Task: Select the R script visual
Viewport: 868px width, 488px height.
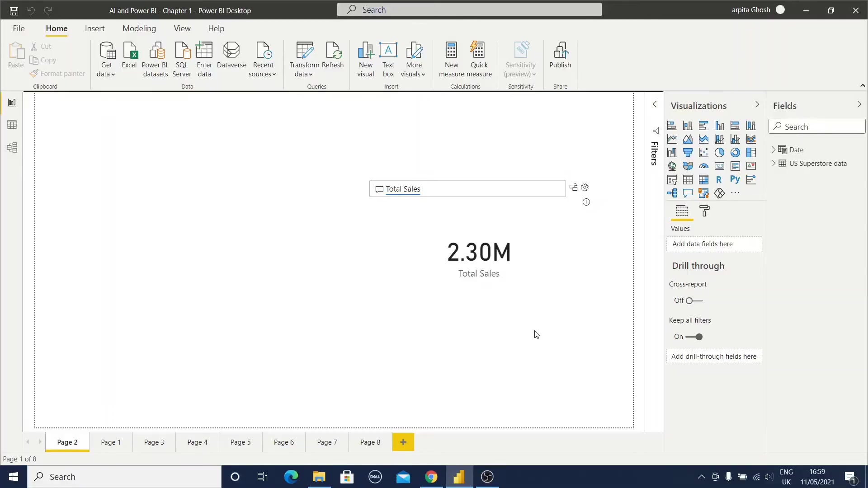Action: (719, 180)
